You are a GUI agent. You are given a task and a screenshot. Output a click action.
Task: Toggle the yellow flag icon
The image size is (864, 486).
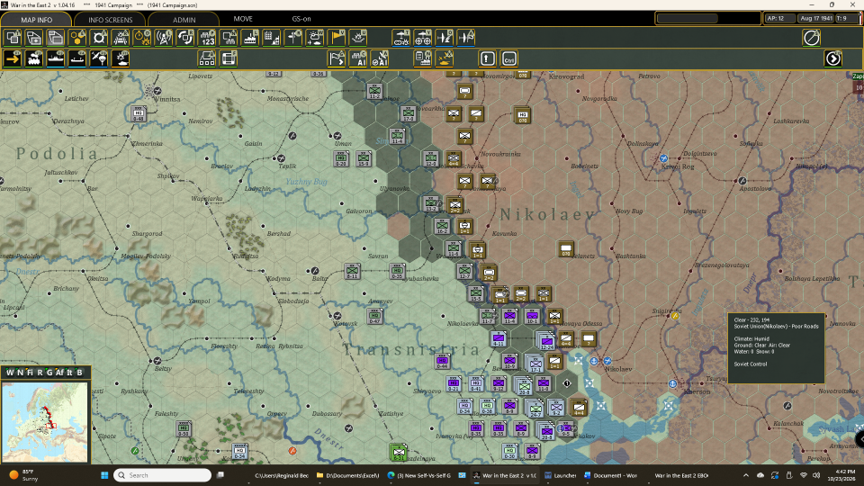pyautogui.click(x=336, y=38)
